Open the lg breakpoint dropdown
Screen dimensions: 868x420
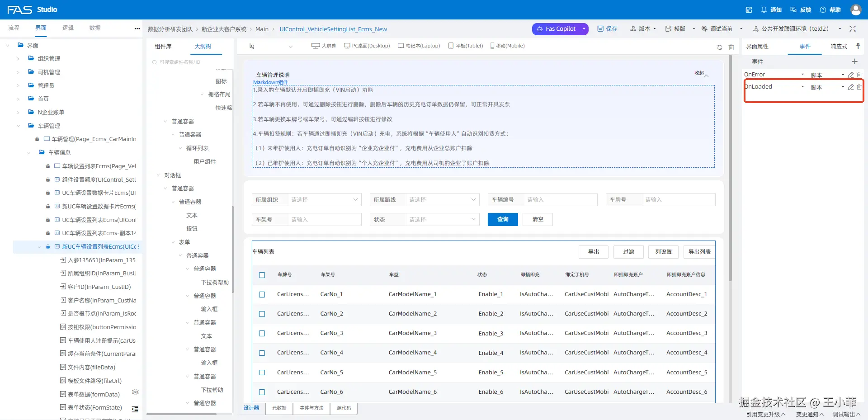tap(271, 46)
